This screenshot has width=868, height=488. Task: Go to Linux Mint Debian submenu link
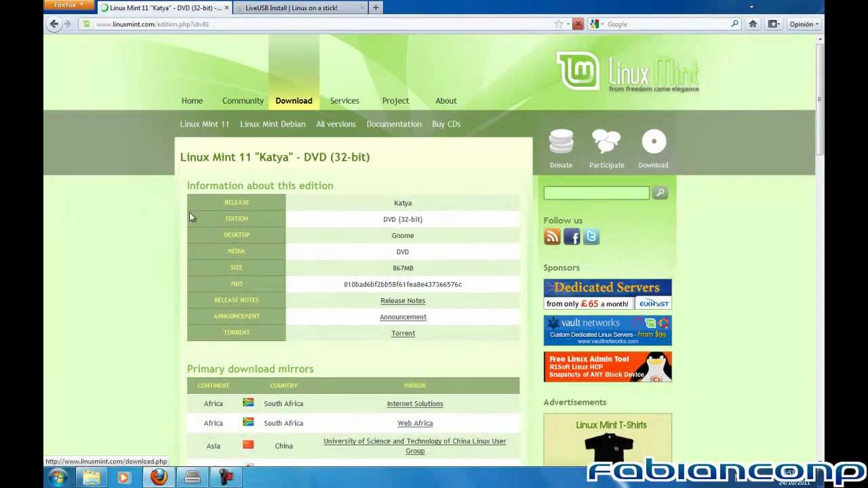[273, 124]
